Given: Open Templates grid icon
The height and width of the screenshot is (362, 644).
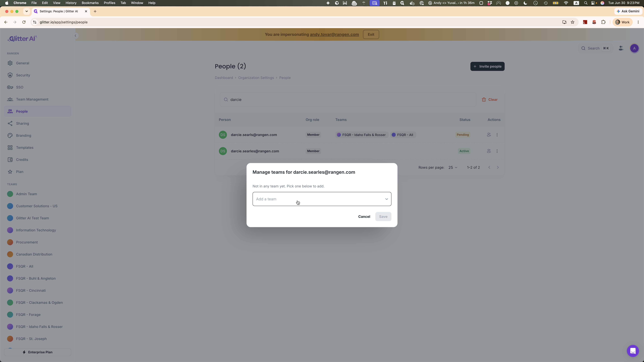Looking at the screenshot, I should (10, 148).
